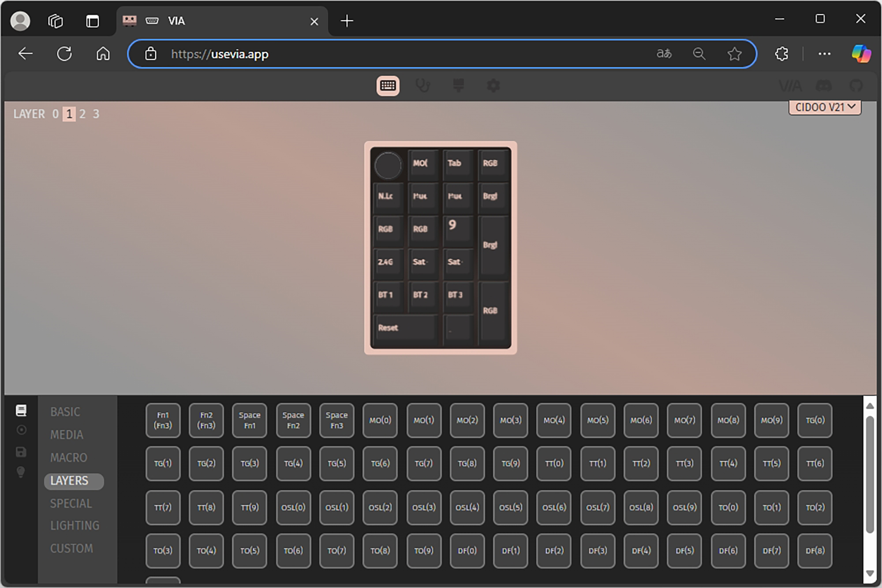Open the BASIC keycode category
Viewport: 882px width, 588px height.
point(65,412)
